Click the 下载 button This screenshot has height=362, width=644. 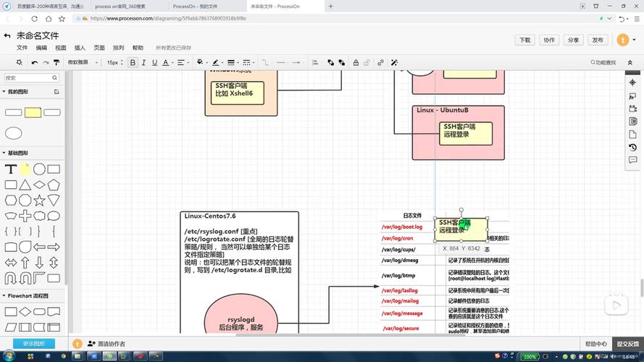coord(525,40)
